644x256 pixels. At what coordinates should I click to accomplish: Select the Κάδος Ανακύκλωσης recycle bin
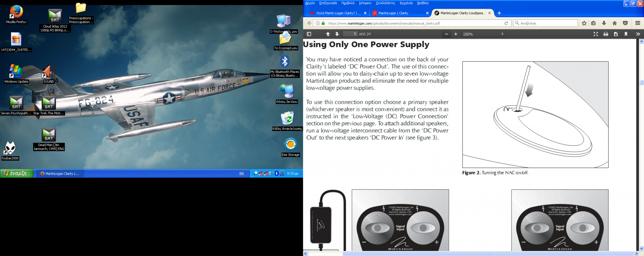[287, 121]
